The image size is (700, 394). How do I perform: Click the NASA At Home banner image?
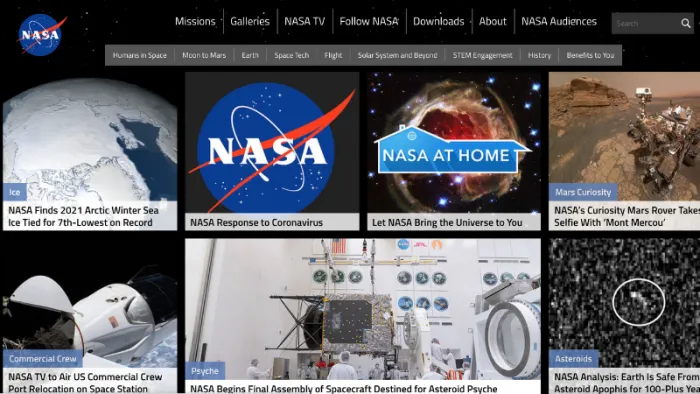pos(454,143)
